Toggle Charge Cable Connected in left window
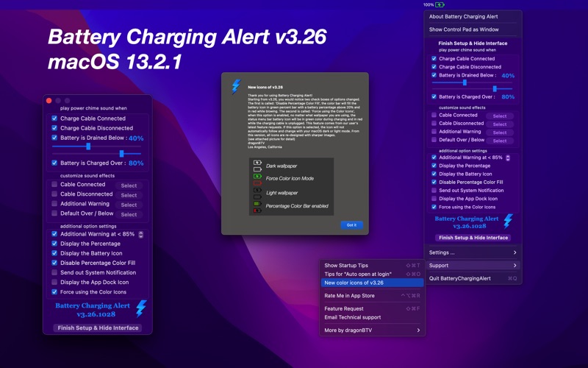588x368 pixels. [x=54, y=118]
